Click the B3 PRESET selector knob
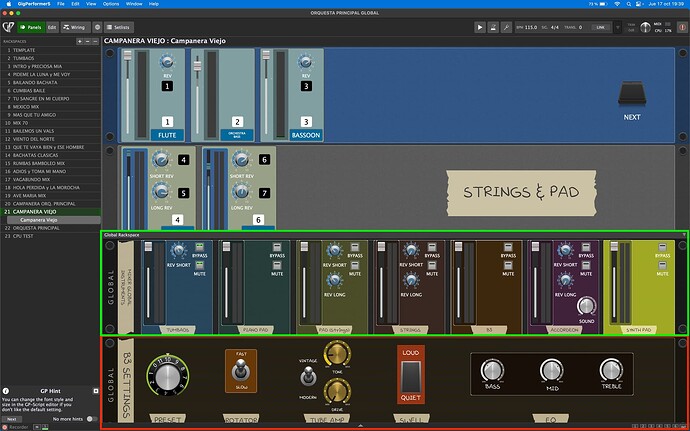The image size is (690, 431). click(168, 375)
